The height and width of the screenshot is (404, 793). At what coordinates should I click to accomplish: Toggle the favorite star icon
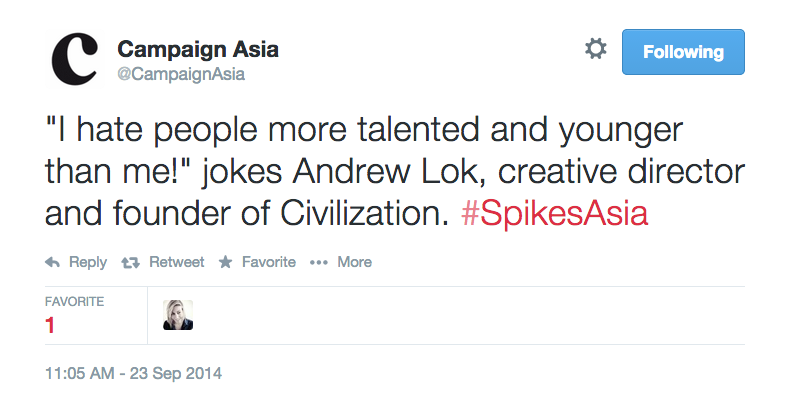tap(225, 262)
